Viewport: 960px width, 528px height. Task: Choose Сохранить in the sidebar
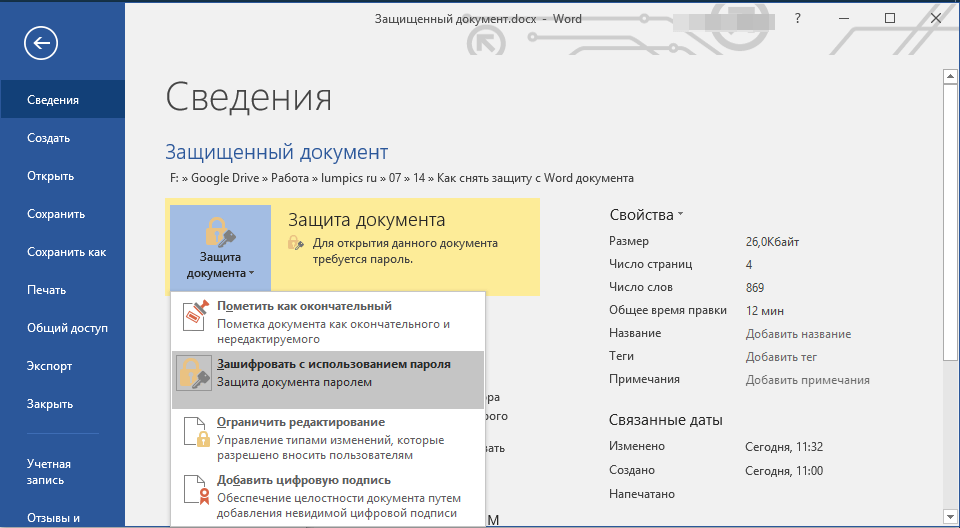coord(62,214)
